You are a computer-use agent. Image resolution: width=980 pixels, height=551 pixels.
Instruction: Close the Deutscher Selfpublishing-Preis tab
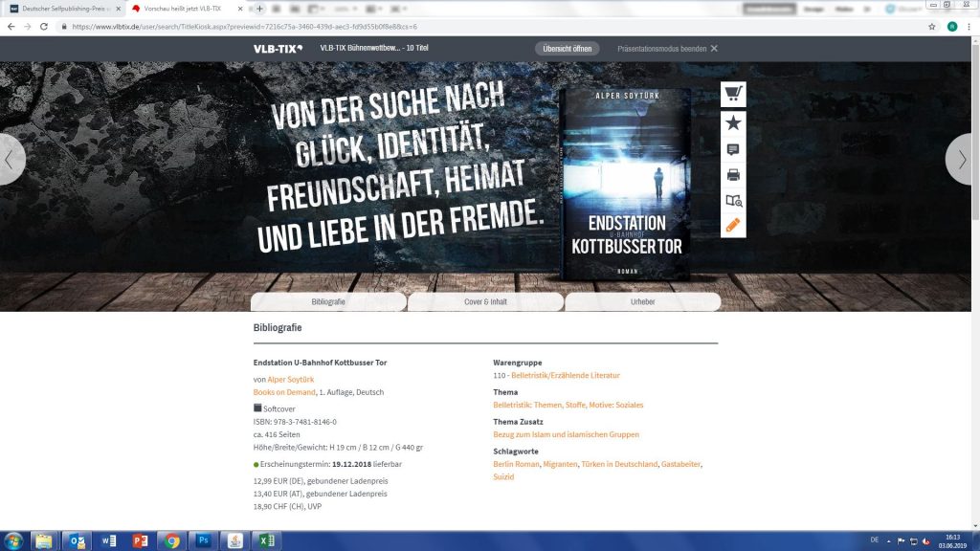[x=118, y=9]
